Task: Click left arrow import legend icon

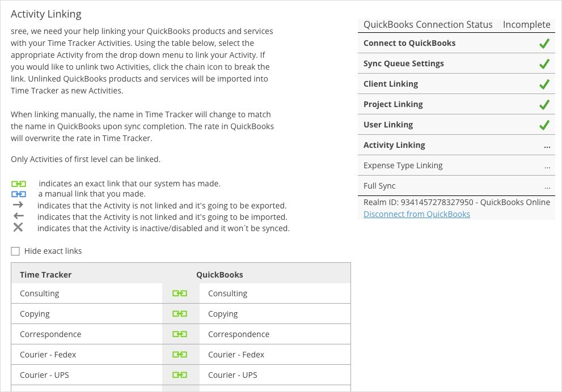Action: tap(18, 216)
